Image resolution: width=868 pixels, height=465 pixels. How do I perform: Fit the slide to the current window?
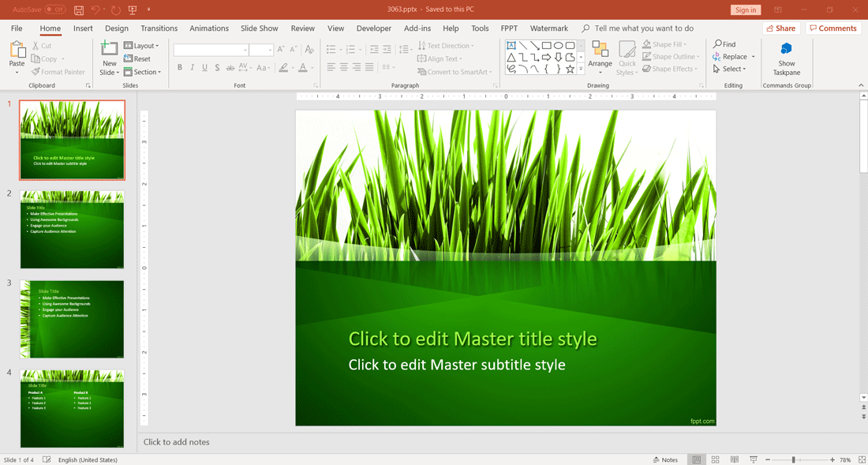[x=861, y=459]
